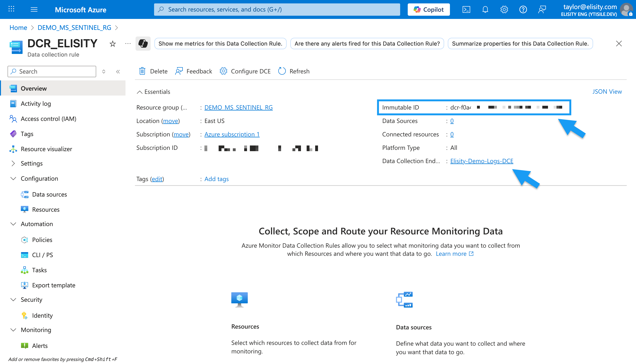Collapse the sidebar with double chevron

pyautogui.click(x=118, y=72)
